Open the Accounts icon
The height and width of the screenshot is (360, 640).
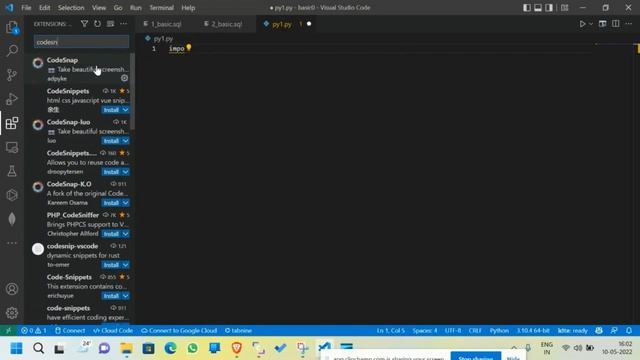point(12,289)
